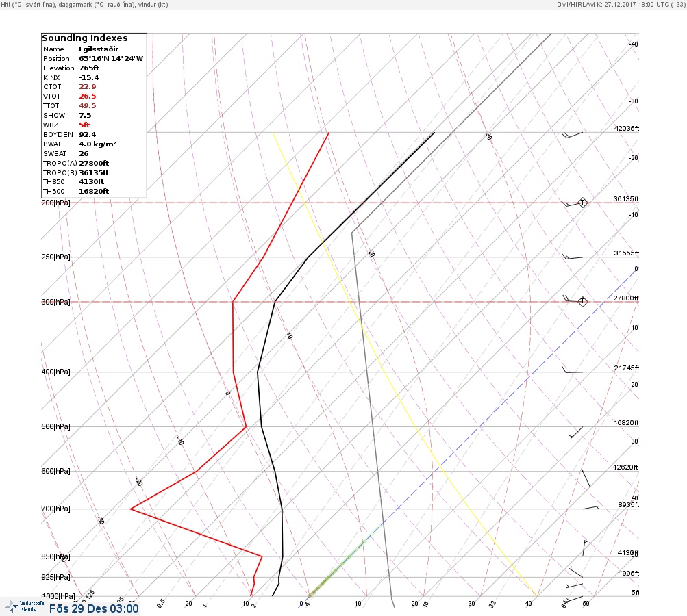687x616 pixels.
Task: Select the wind barb on the 400 hPa line
Action: coord(572,370)
